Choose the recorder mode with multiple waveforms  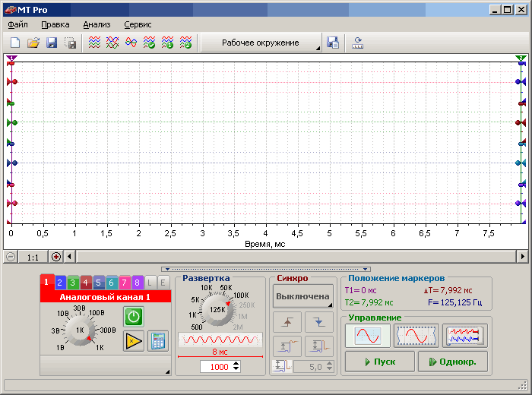(465, 335)
